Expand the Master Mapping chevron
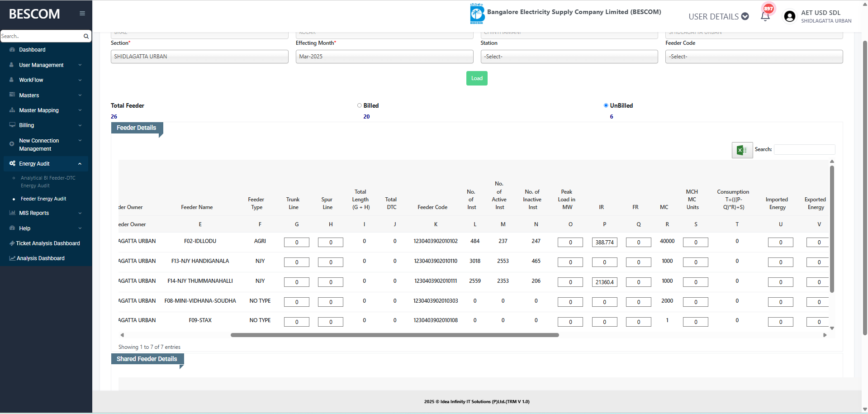The width and height of the screenshot is (868, 414). click(x=80, y=110)
